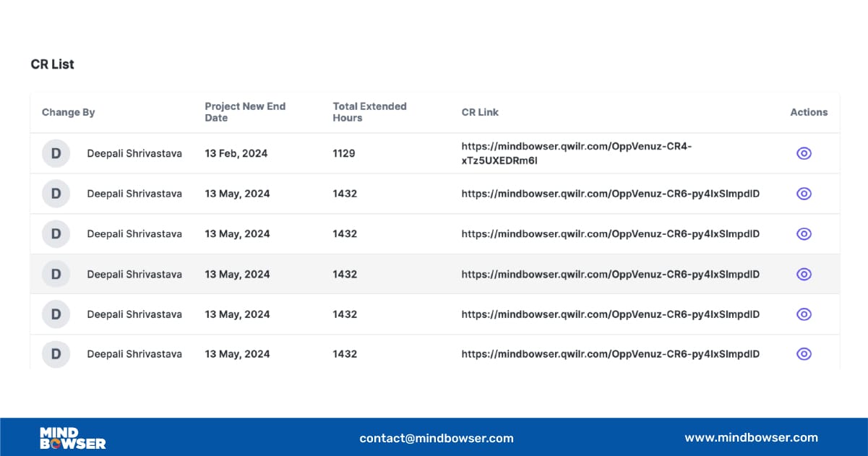View details using the fifth row eye icon
Screen dimensions: 868x456
tap(804, 314)
